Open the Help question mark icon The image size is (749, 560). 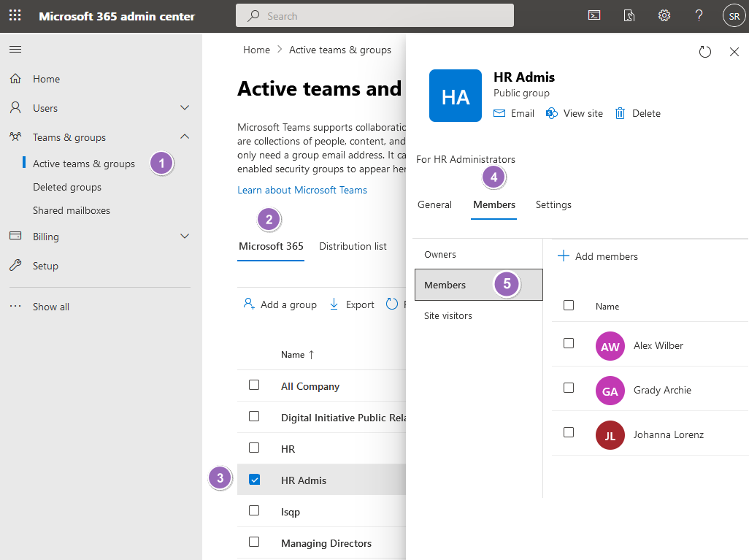699,16
